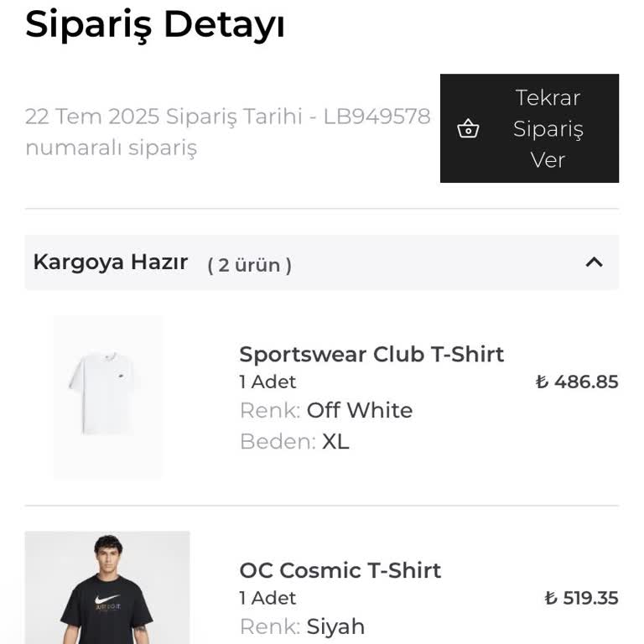Click 1 Adet under OC Cosmic T-Shirt

(267, 598)
